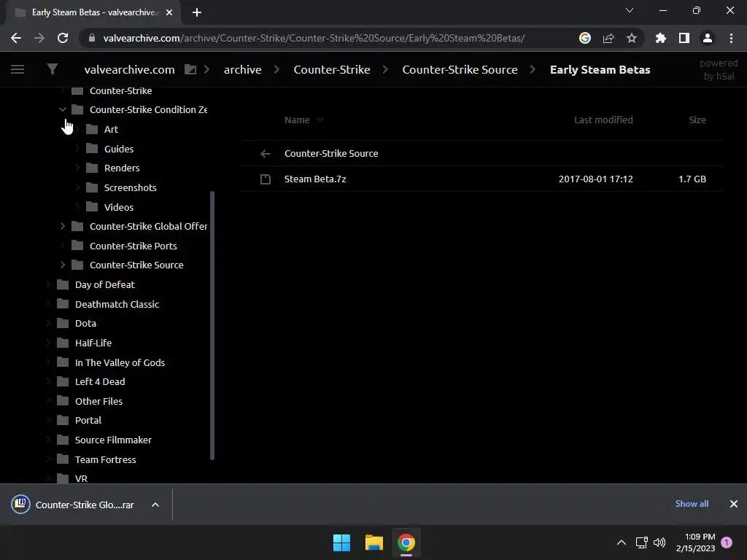Sort by Last modified column
The width and height of the screenshot is (747, 560).
603,120
